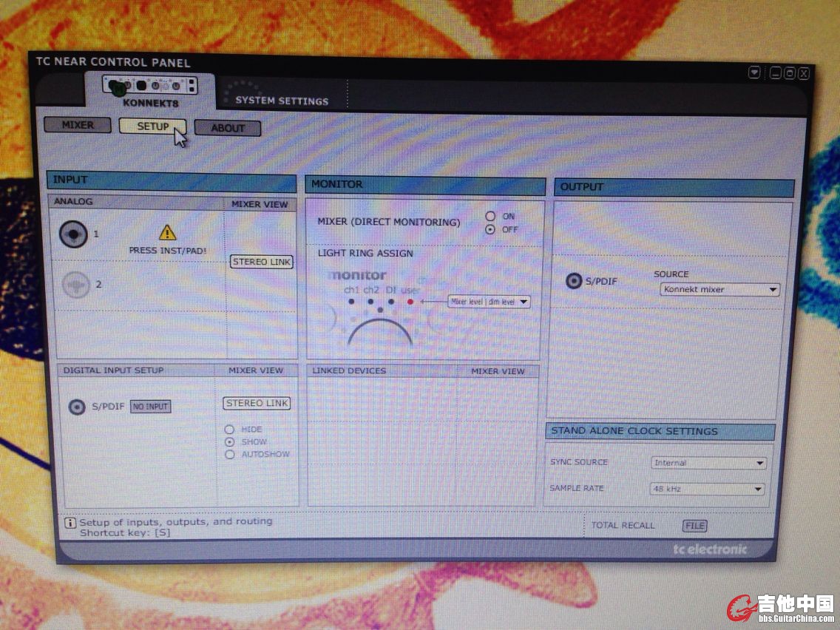This screenshot has height=630, width=840.
Task: Minimize the TC Near Control Panel window
Action: [775, 73]
